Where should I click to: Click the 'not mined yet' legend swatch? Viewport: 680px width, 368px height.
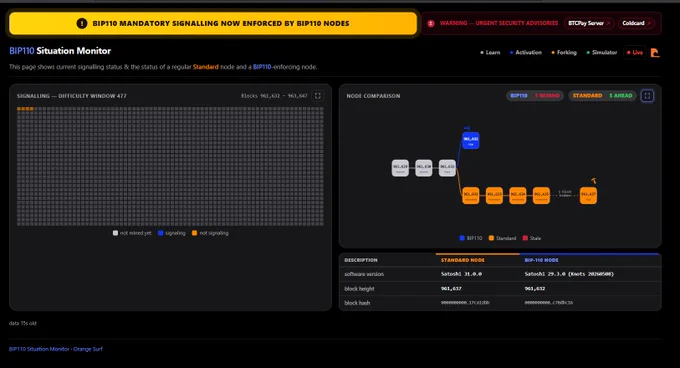tap(115, 233)
